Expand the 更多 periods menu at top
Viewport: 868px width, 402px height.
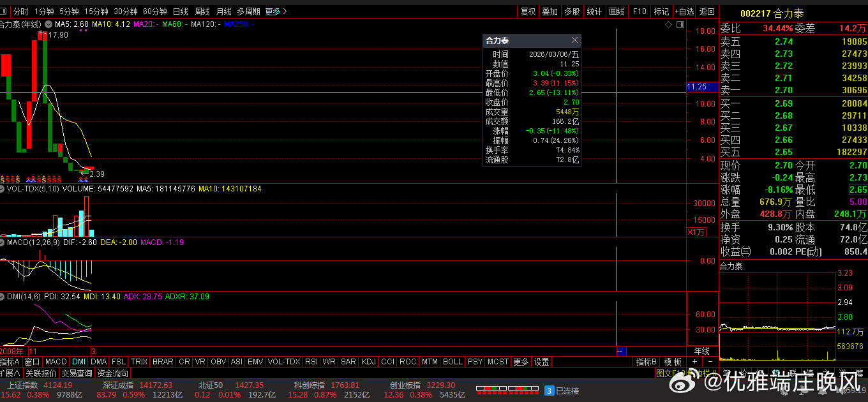click(276, 11)
